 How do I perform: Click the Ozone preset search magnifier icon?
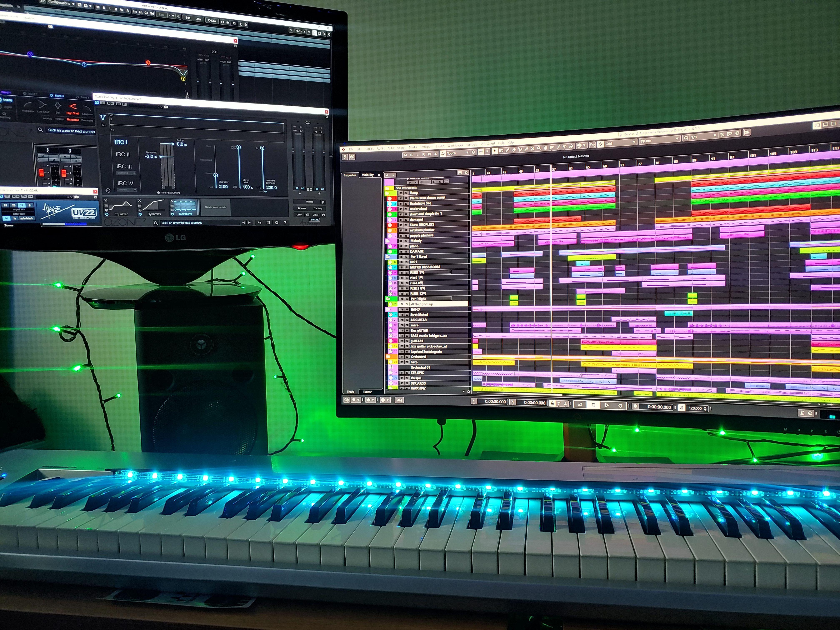pyautogui.click(x=156, y=223)
